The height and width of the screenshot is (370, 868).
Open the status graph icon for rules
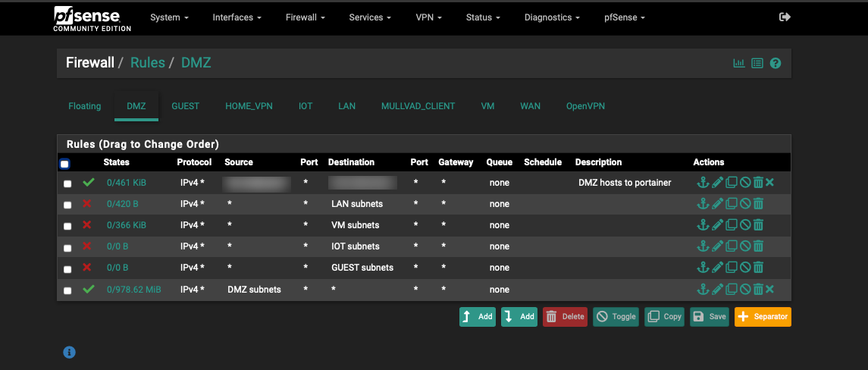tap(738, 63)
